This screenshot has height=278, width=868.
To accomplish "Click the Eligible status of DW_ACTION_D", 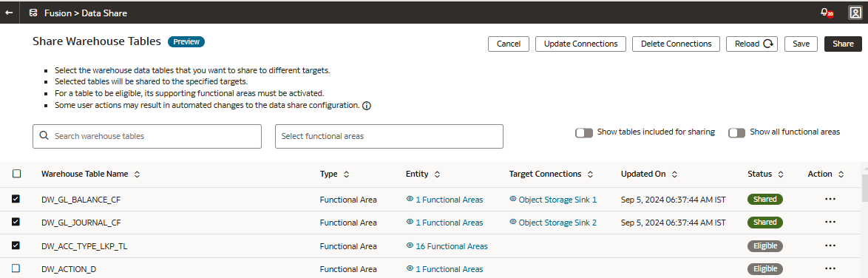I will point(765,269).
